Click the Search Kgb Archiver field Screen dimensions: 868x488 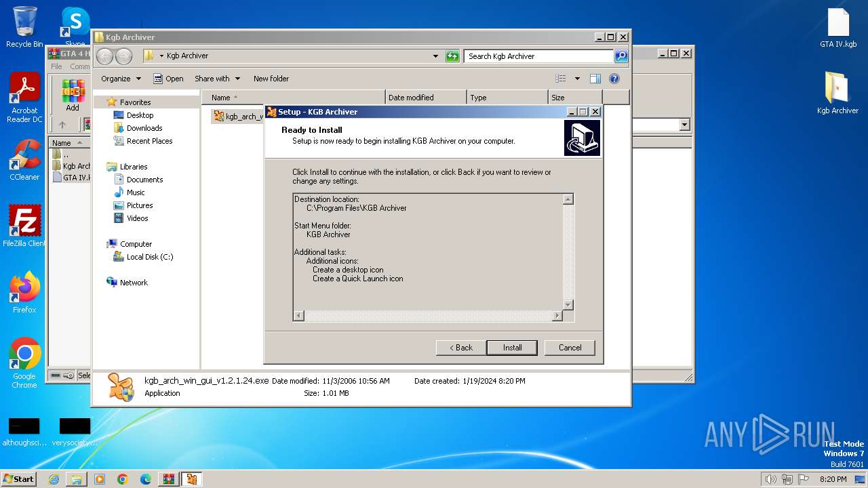click(539, 56)
